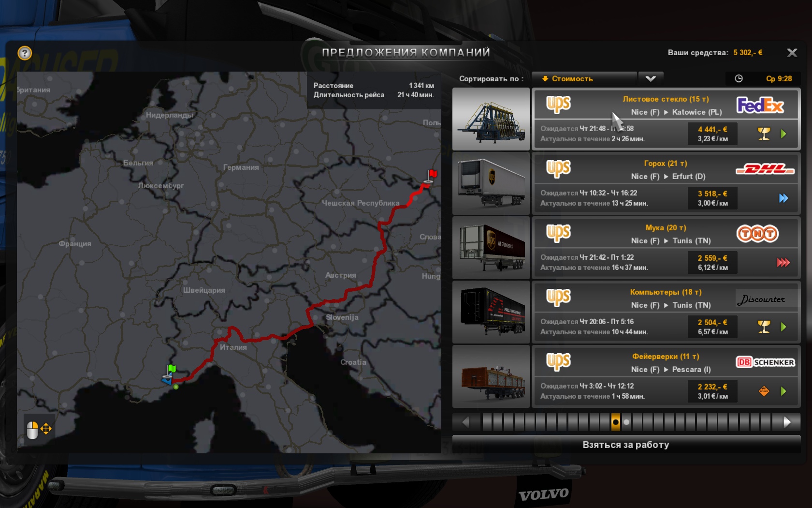Click the mouse pan control icon on the map
The width and height of the screenshot is (812, 508).
tap(39, 429)
